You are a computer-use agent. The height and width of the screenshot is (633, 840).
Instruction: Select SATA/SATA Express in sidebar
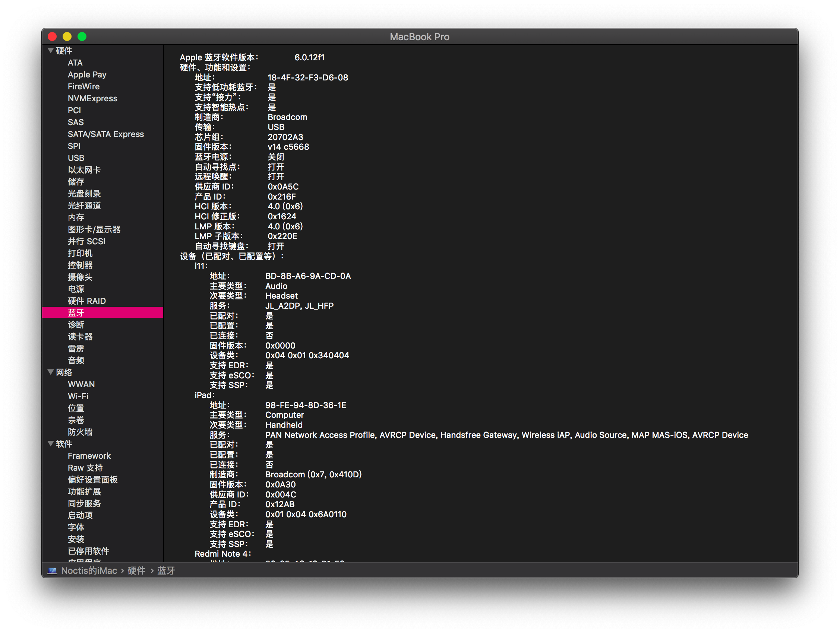(105, 134)
